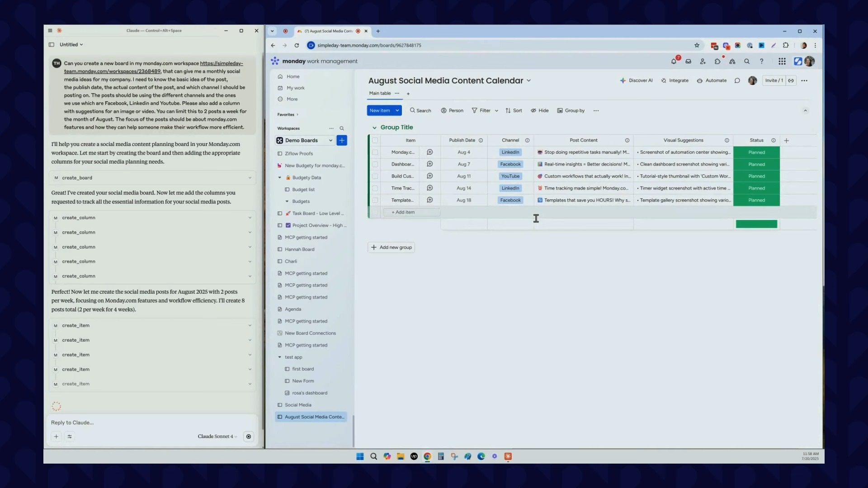Click the workspace search magnifier icon

342,128
